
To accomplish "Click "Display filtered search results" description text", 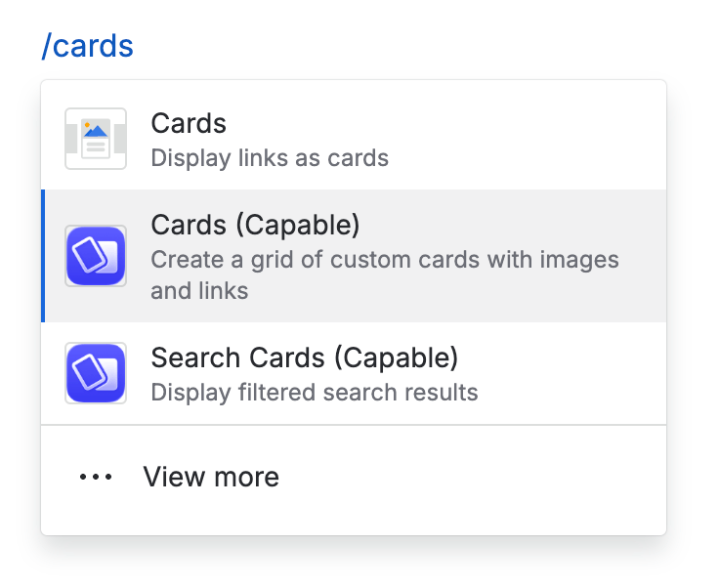I will coord(314,393).
